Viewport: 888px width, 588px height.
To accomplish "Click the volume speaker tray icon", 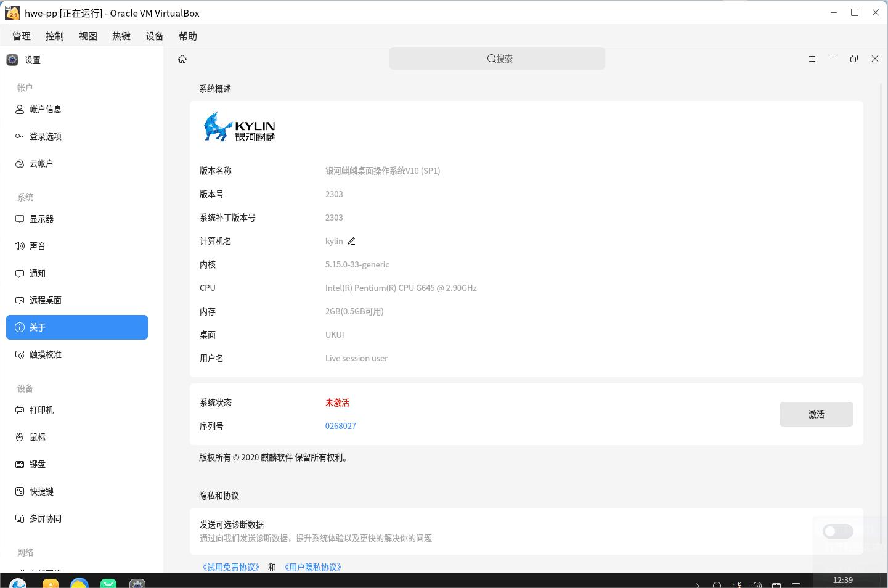I will pyautogui.click(x=757, y=584).
